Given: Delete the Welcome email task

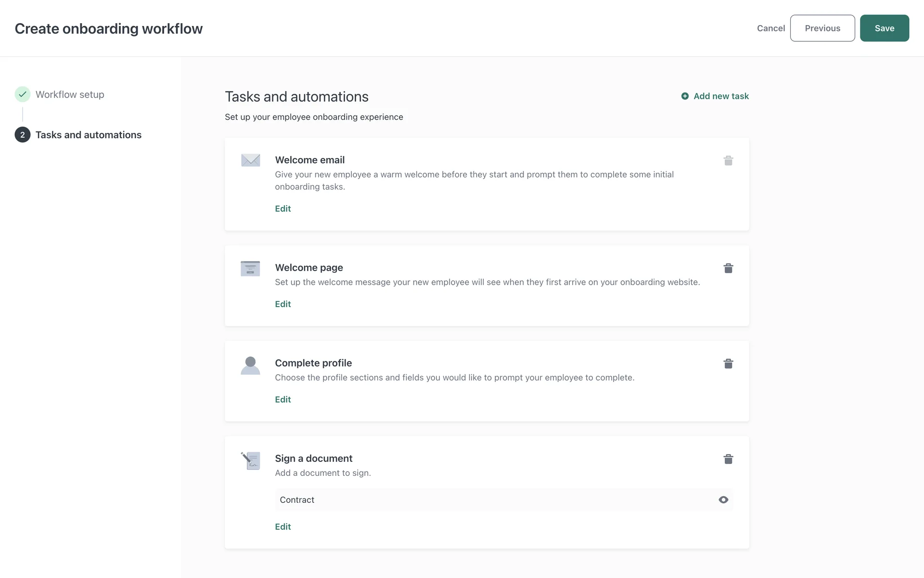Looking at the screenshot, I should (728, 160).
